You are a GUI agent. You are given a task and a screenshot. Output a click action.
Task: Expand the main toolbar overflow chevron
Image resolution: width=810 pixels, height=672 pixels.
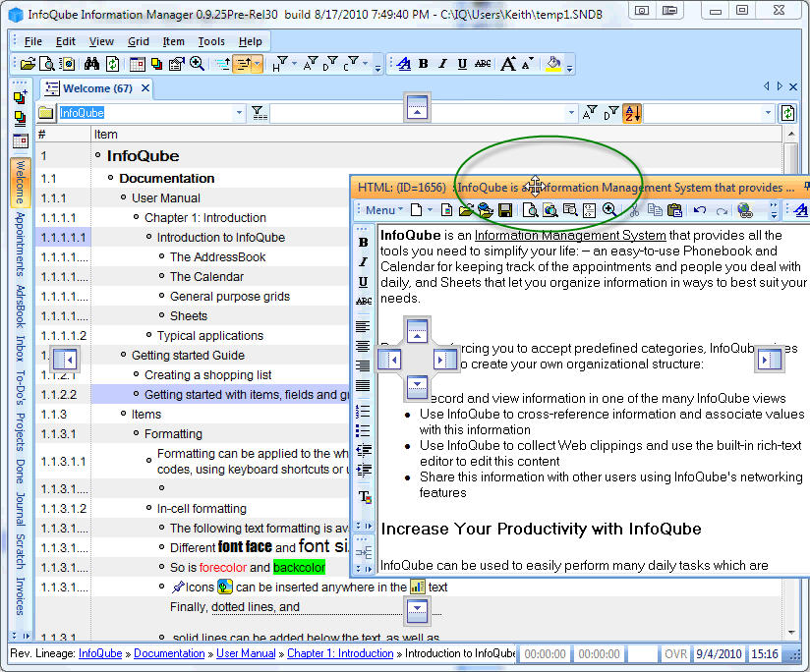(378, 67)
